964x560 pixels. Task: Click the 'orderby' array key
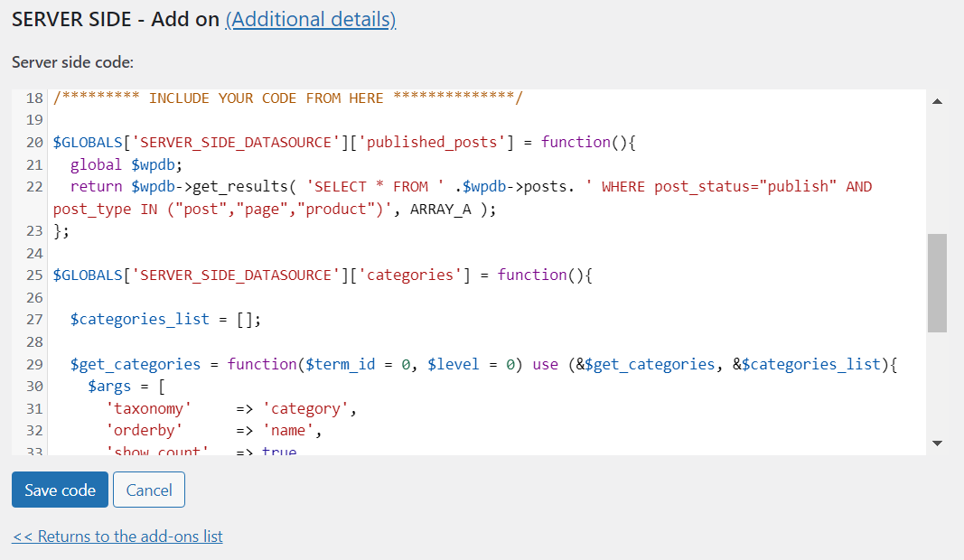144,430
